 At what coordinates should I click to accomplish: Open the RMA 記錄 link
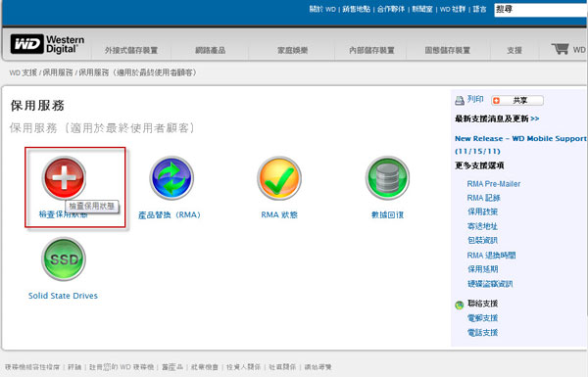484,198
